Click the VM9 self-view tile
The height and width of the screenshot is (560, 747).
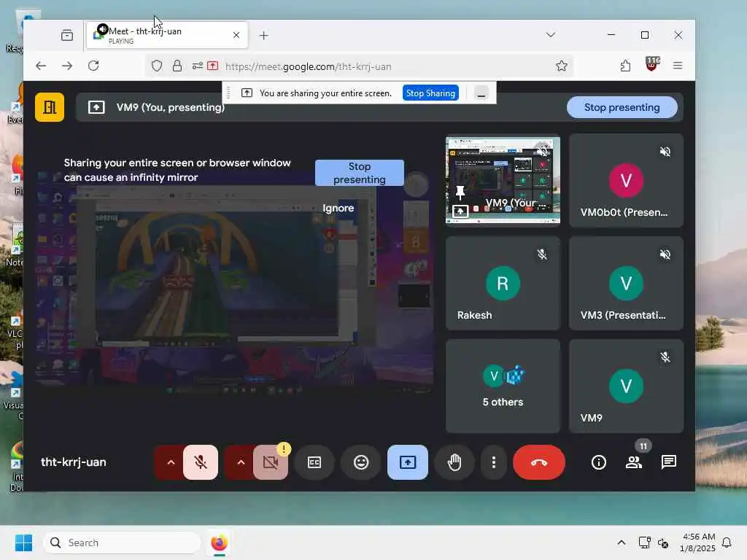626,386
